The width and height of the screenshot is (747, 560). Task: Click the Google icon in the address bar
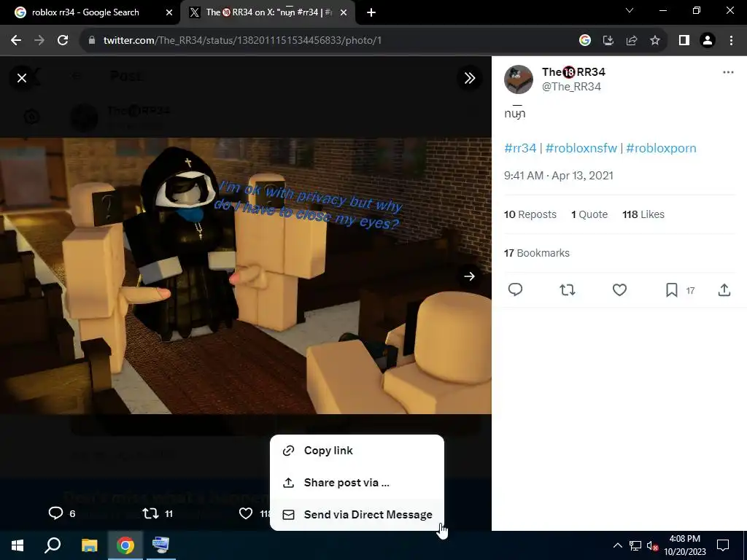585,41
